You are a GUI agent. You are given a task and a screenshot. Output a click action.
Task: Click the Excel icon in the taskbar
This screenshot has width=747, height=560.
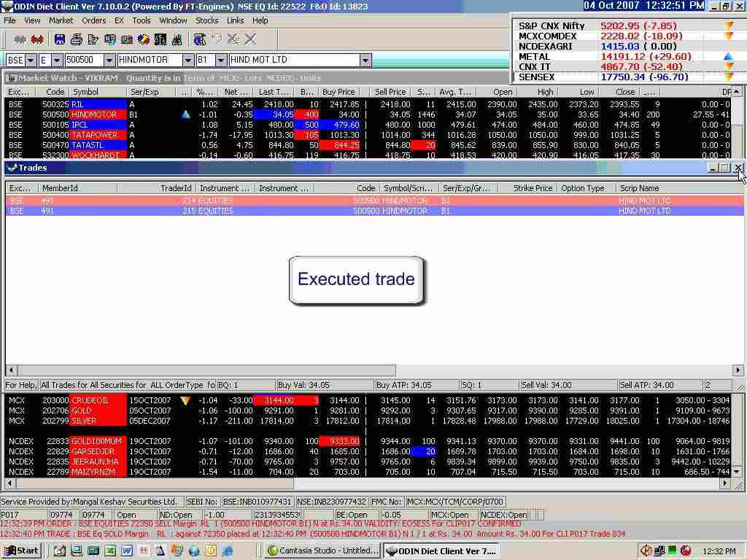click(109, 551)
